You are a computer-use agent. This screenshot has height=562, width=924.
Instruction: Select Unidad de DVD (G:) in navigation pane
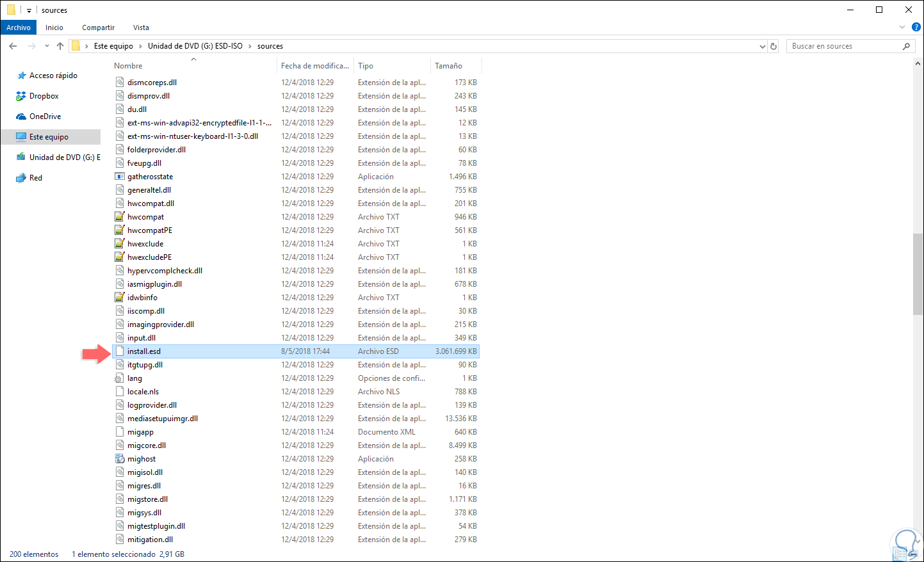click(x=65, y=157)
